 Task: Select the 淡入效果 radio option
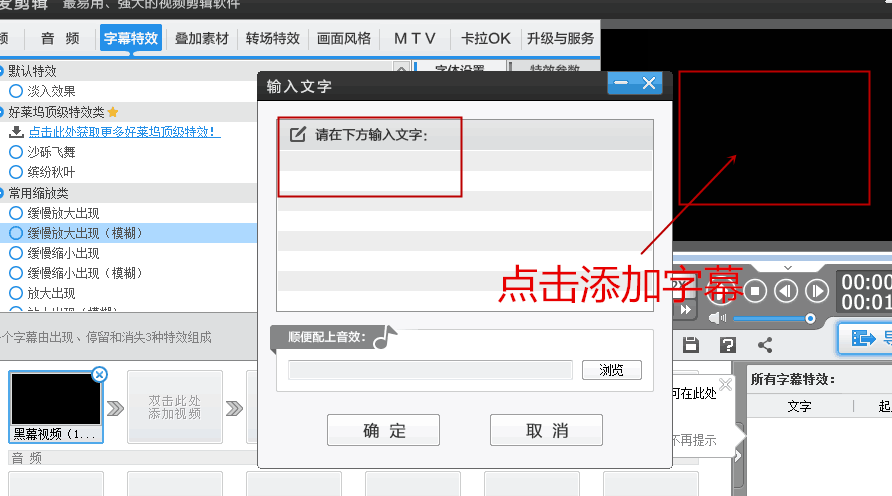click(16, 91)
